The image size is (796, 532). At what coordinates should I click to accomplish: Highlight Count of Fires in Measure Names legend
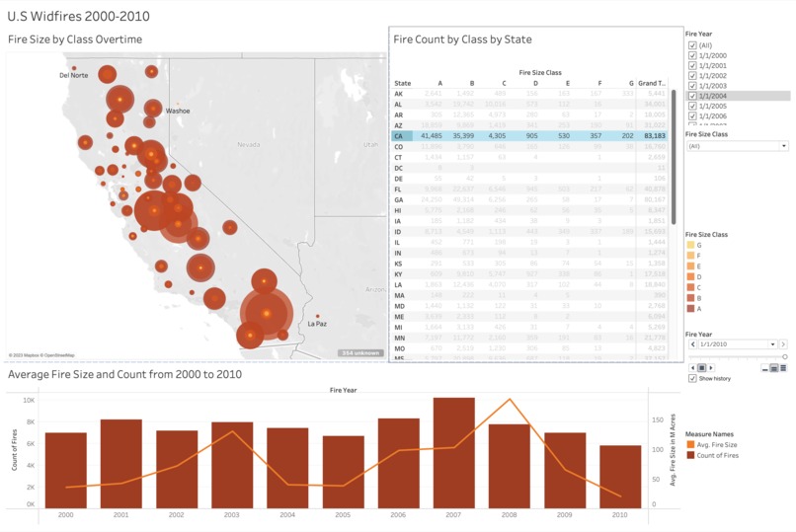point(713,455)
